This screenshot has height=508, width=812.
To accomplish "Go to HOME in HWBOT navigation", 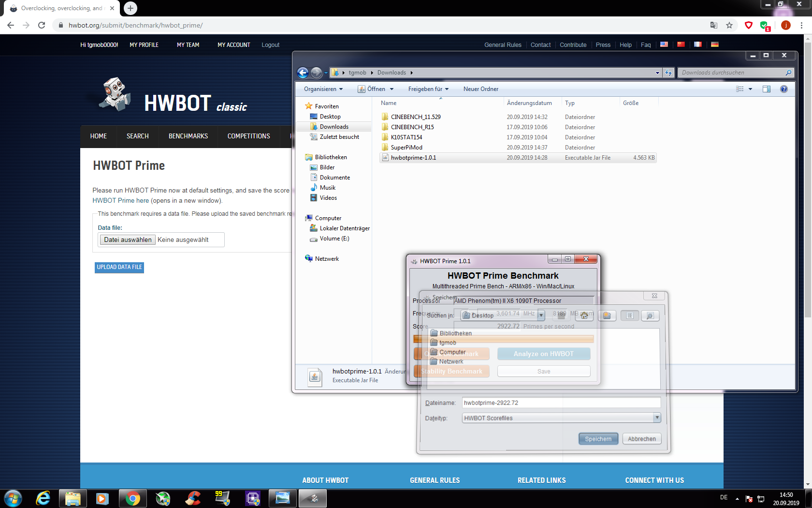I will (98, 136).
